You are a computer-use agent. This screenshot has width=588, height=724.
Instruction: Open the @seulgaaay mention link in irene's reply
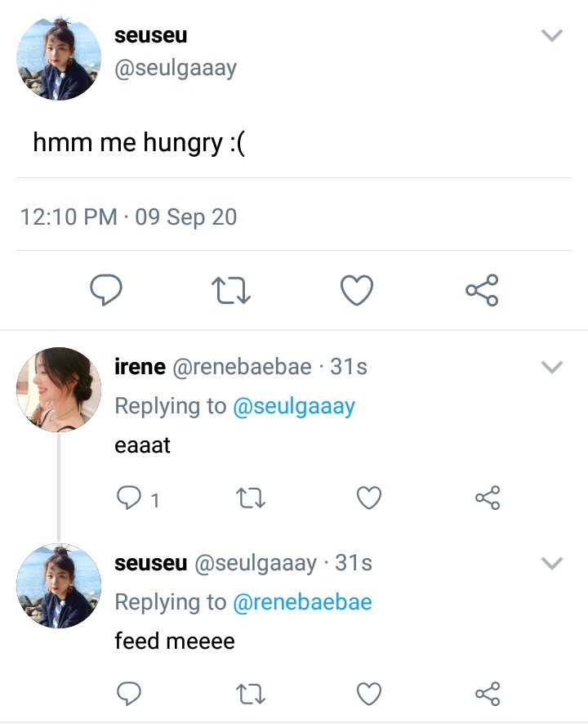294,407
